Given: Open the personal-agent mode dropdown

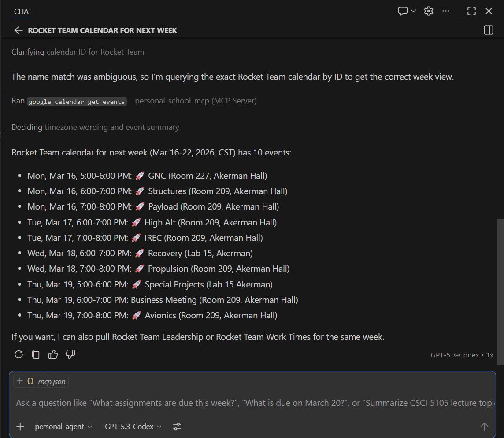Looking at the screenshot, I should pyautogui.click(x=63, y=427).
